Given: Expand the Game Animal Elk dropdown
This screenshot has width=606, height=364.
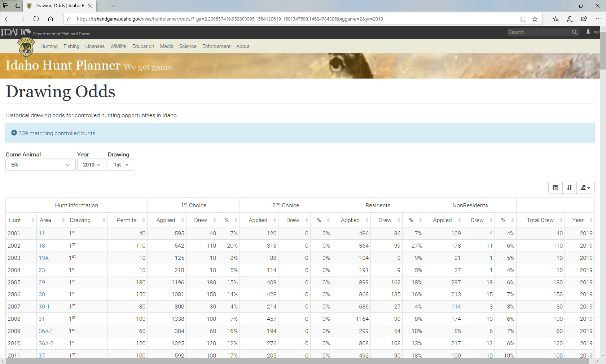Looking at the screenshot, I should click(x=40, y=165).
